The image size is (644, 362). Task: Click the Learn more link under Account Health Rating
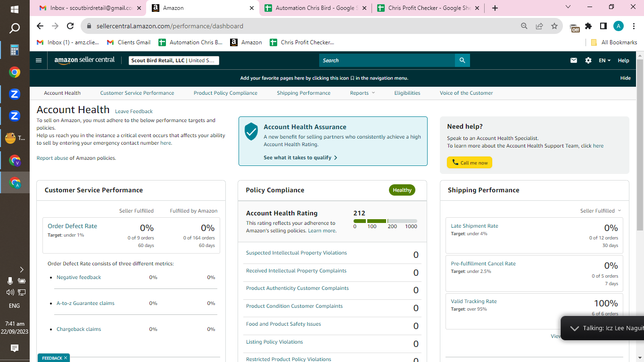tap(322, 231)
